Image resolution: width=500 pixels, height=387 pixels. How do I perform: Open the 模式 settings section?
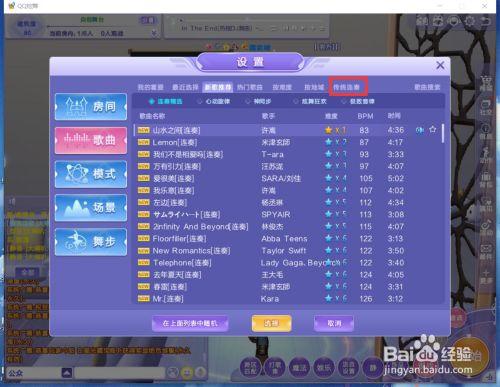[x=91, y=174]
